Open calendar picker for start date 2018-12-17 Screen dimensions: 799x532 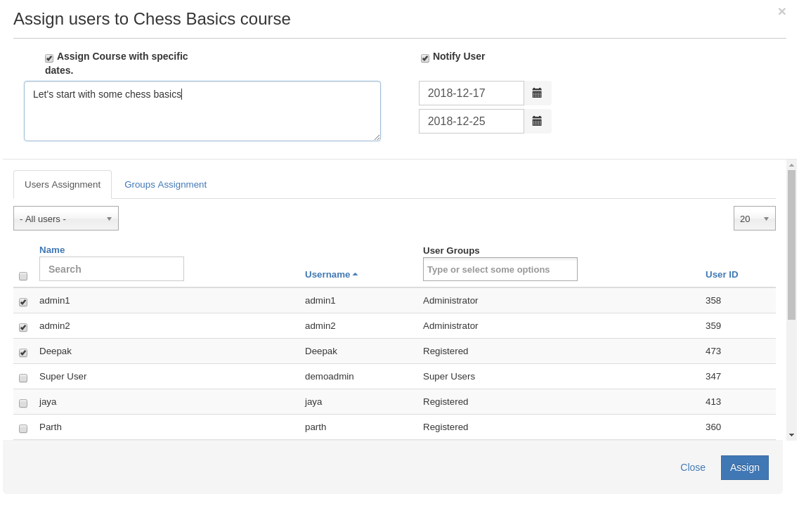point(537,93)
